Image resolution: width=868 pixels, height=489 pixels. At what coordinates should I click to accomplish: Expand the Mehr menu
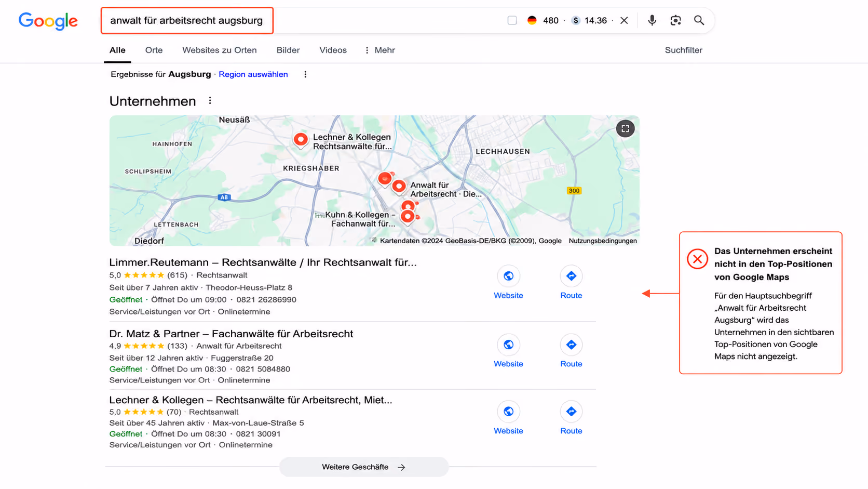pyautogui.click(x=380, y=50)
